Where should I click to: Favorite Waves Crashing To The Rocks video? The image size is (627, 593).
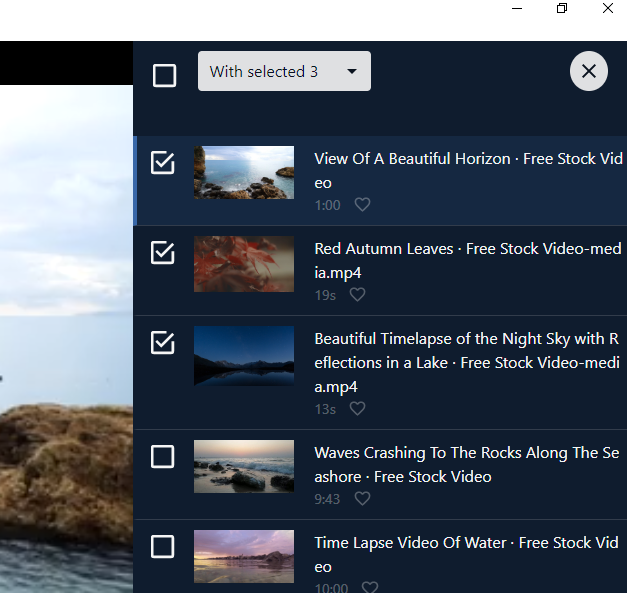pyautogui.click(x=362, y=499)
